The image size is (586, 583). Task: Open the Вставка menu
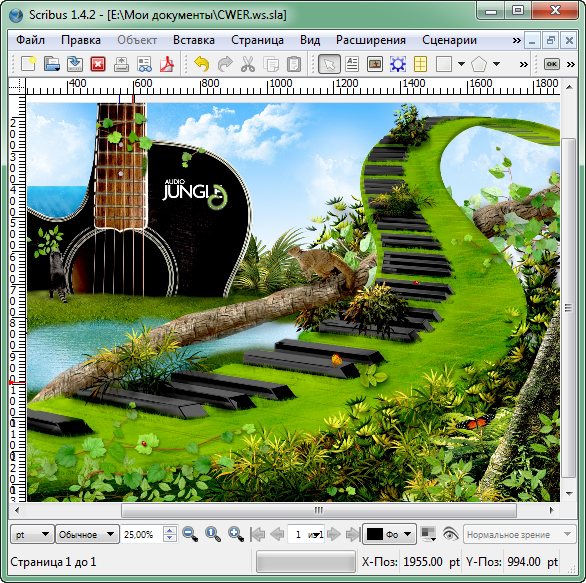coord(194,40)
